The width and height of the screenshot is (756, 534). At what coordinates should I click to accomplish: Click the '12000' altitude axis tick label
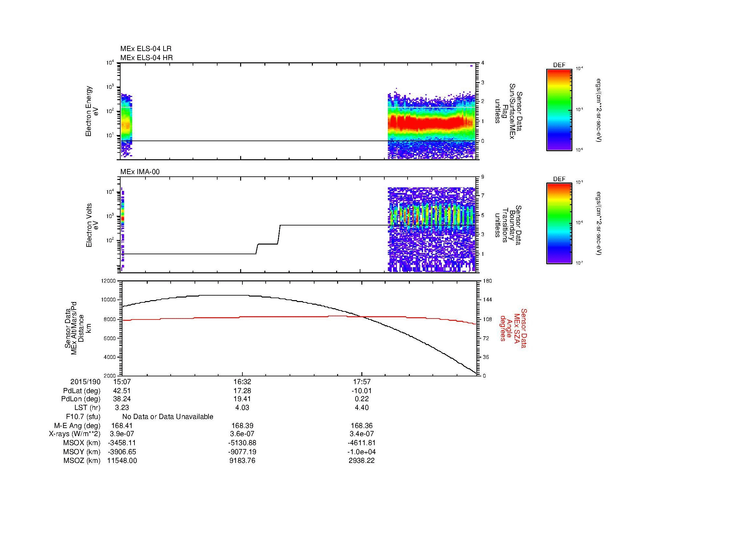coord(109,281)
